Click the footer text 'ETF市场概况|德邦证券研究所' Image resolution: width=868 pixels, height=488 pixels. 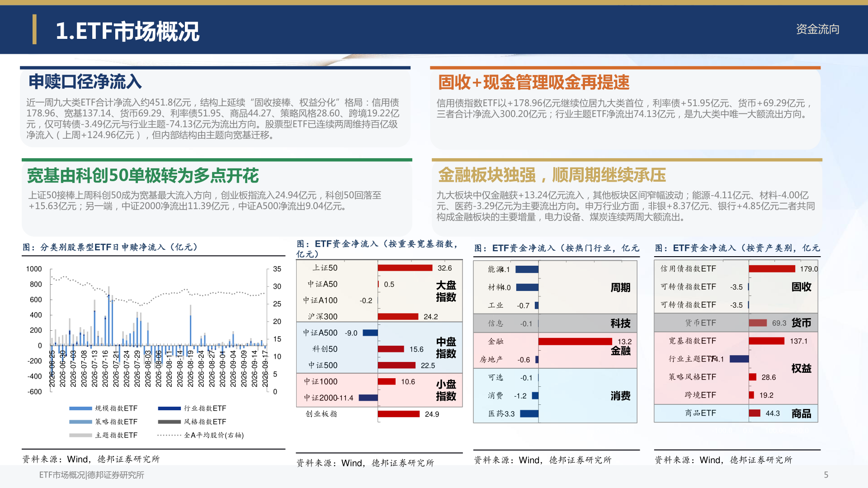point(92,475)
